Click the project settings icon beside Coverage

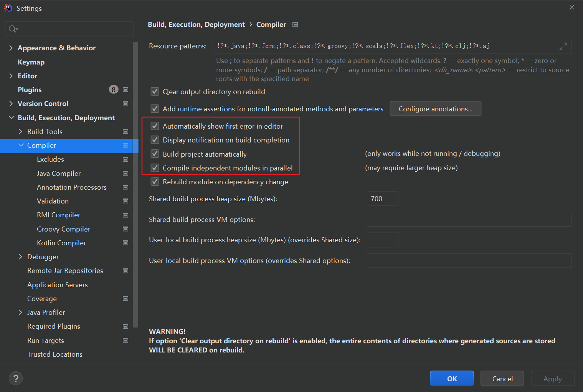(x=126, y=299)
